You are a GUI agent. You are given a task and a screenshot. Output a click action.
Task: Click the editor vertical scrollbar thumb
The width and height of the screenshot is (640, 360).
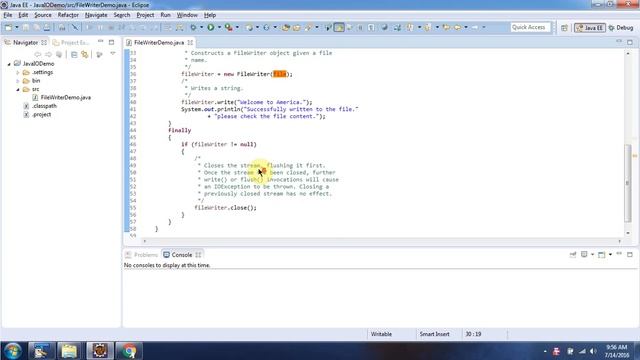pos(628,183)
